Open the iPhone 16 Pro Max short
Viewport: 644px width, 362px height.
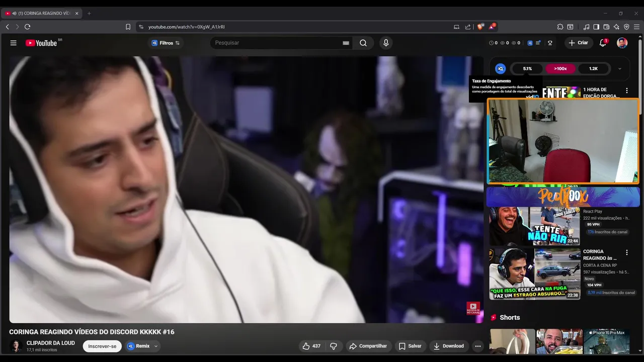click(606, 341)
